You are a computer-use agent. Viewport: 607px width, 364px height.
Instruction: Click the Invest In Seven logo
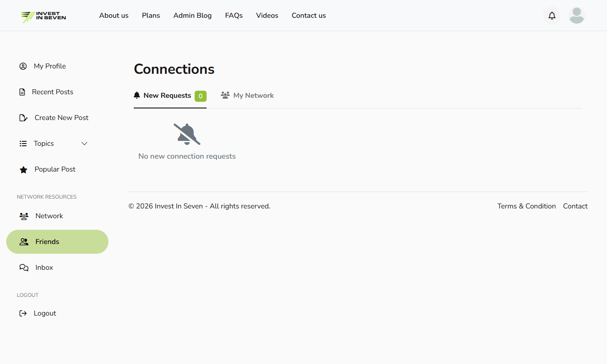pyautogui.click(x=44, y=16)
